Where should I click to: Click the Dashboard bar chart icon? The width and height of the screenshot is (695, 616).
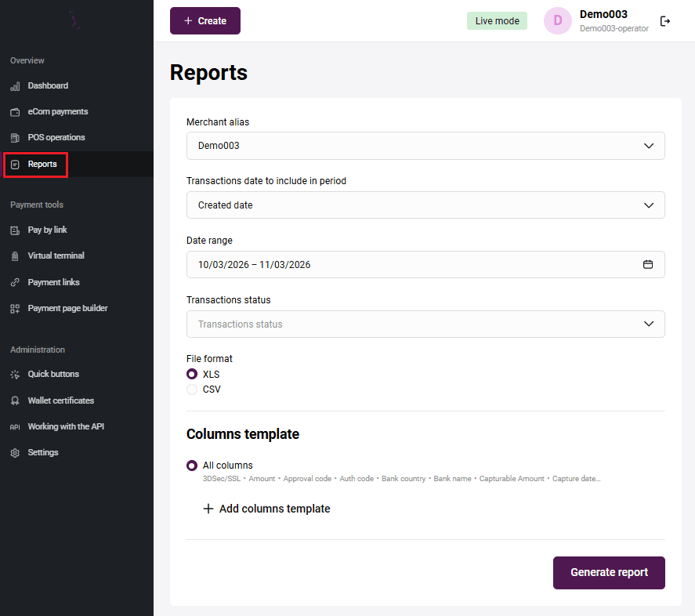tap(15, 86)
